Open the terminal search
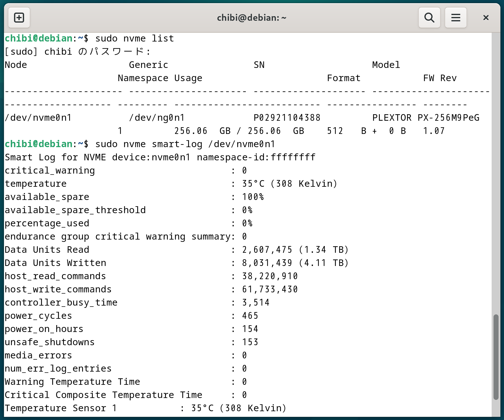The image size is (504, 420). tap(429, 18)
